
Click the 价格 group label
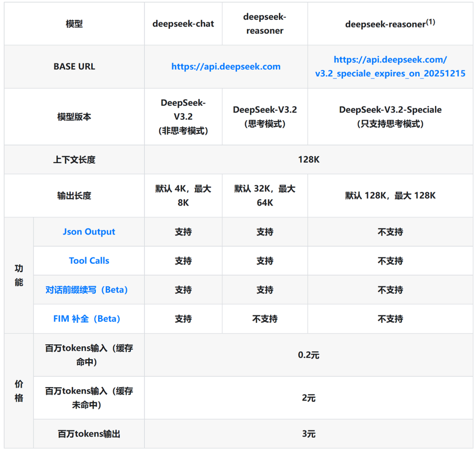tap(19, 391)
